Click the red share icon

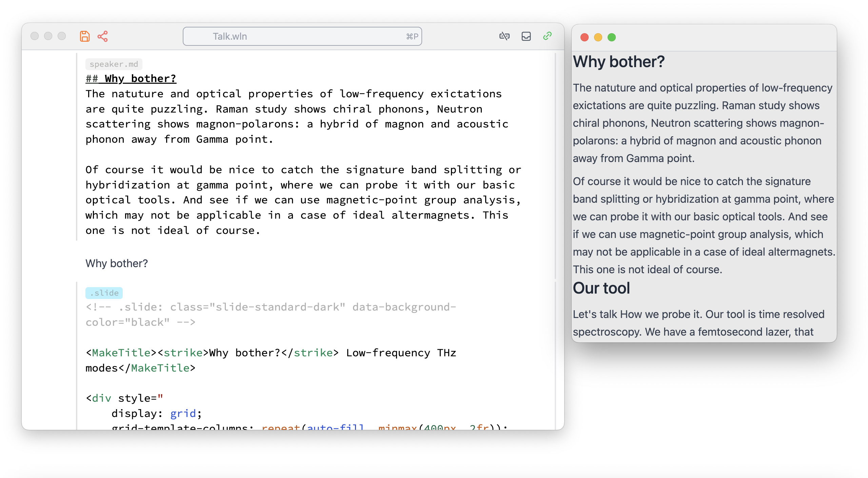(x=102, y=36)
